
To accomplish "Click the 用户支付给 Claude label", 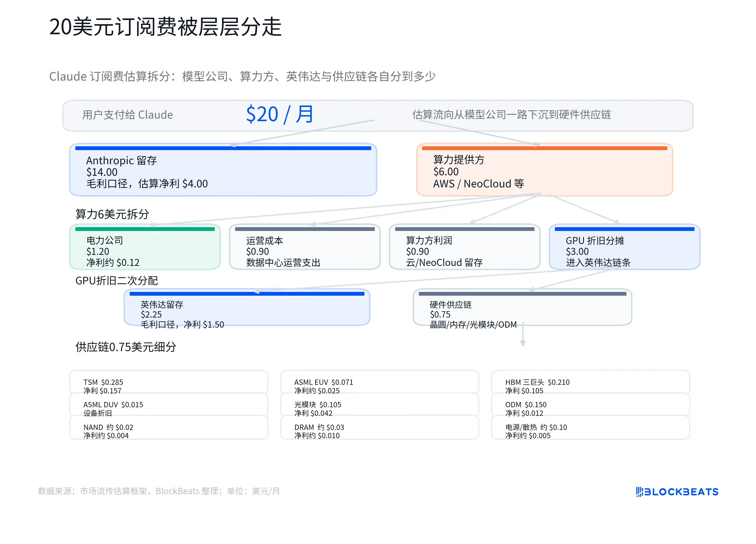I will coord(128,115).
